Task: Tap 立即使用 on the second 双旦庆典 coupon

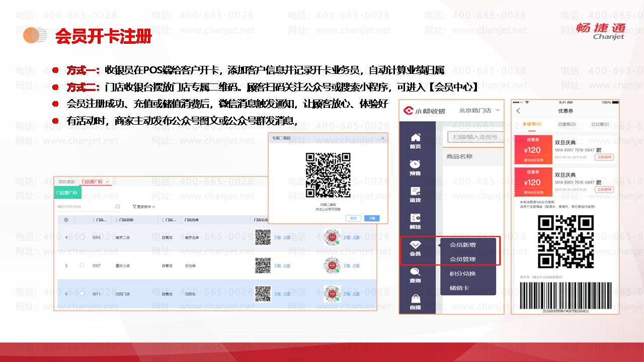Action: point(604,190)
